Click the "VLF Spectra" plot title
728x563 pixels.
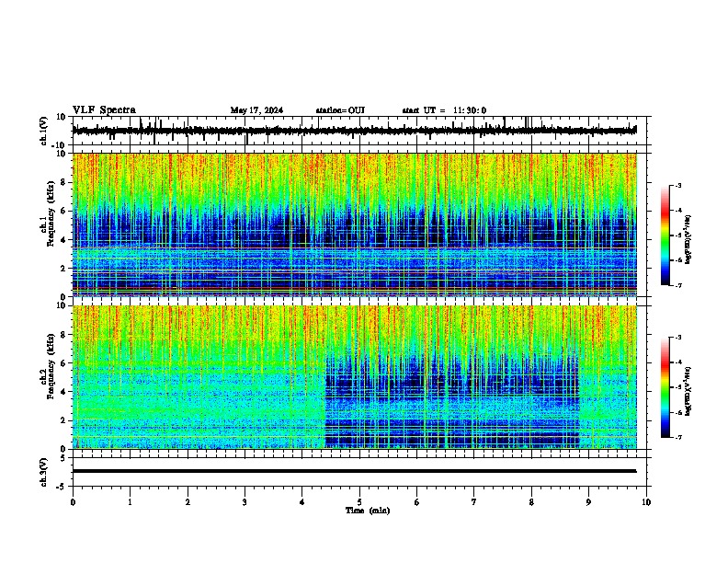(104, 110)
